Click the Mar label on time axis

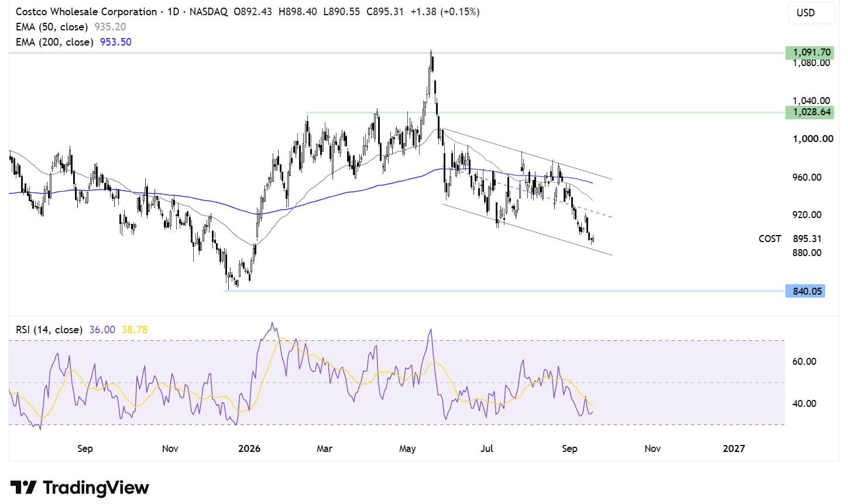(x=324, y=448)
